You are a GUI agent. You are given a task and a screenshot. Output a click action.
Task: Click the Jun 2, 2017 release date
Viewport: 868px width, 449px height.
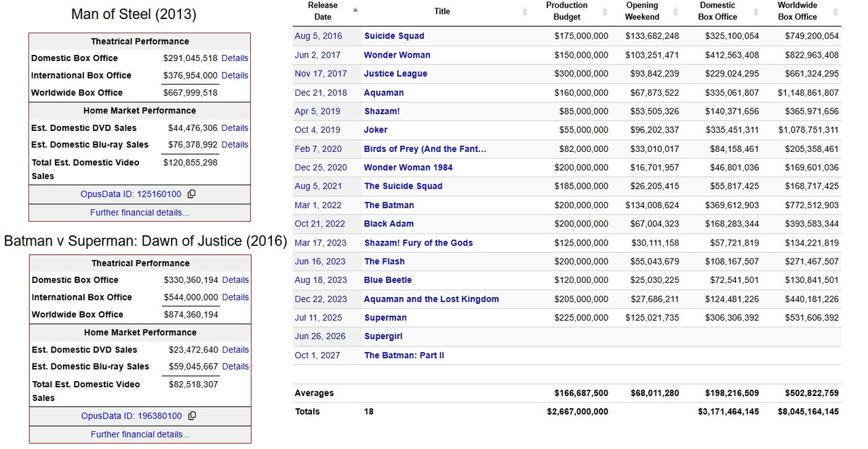click(317, 55)
